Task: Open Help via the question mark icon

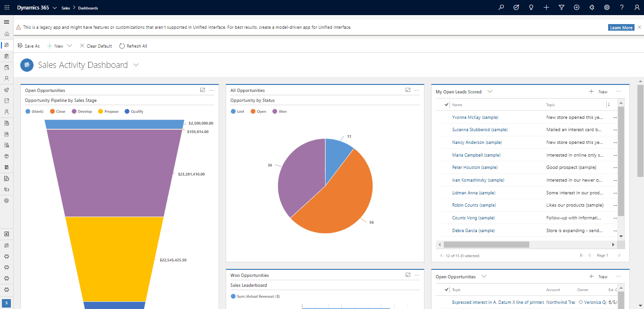Action: tap(622, 7)
